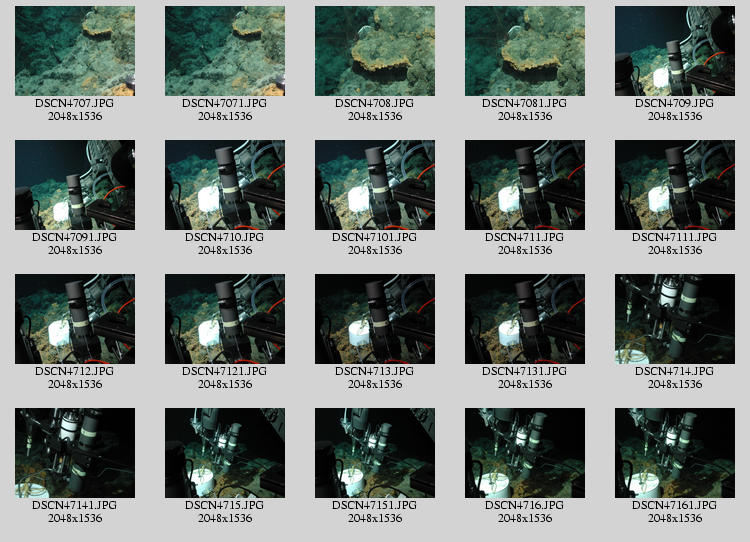This screenshot has width=750, height=542.
Task: View the DSCN47151.JPG thumbnail image
Action: 375,453
